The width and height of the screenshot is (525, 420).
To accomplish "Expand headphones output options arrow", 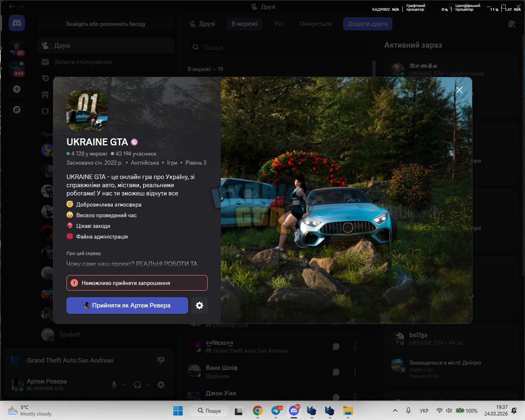I will (148, 385).
